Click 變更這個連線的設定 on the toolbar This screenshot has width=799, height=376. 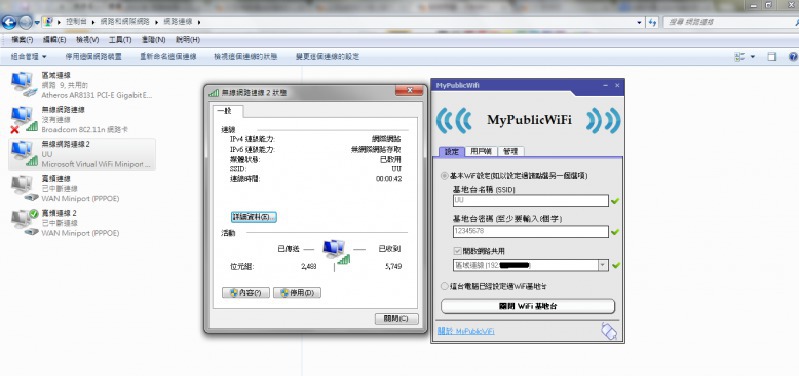327,57
